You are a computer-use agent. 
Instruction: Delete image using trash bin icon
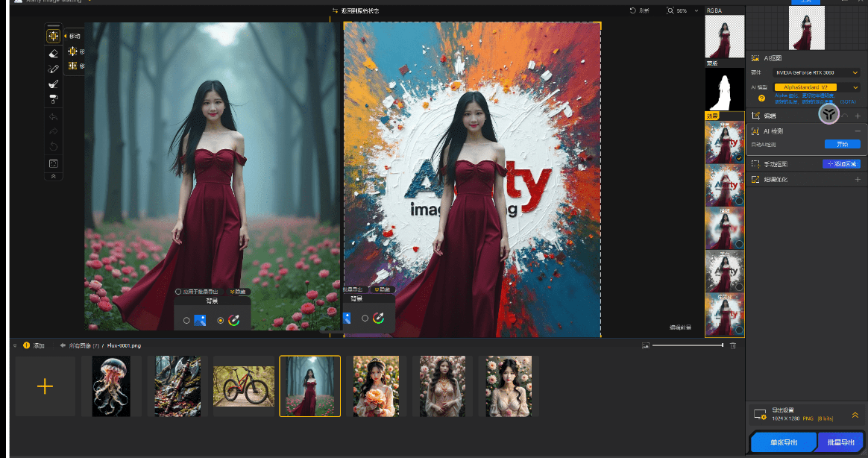pos(732,345)
